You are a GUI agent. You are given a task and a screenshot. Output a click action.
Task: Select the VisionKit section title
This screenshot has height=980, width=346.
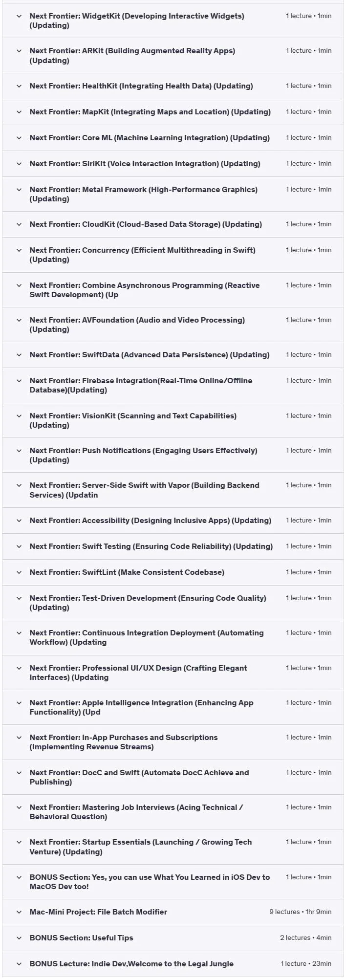coord(133,420)
